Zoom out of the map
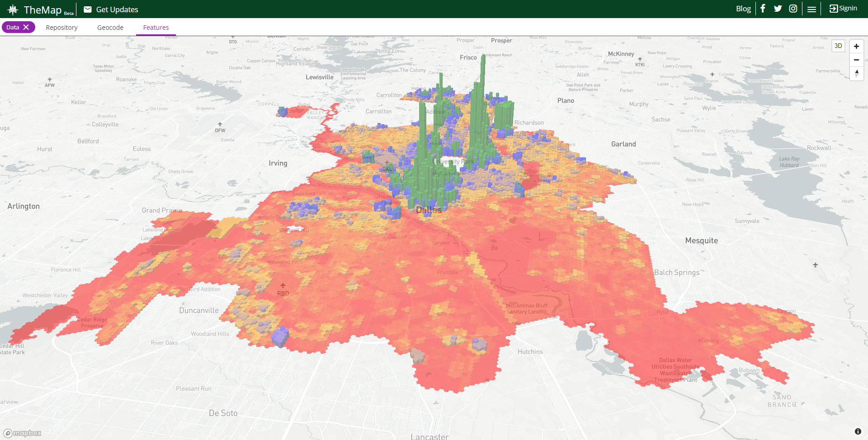The width and height of the screenshot is (868, 440). [856, 60]
